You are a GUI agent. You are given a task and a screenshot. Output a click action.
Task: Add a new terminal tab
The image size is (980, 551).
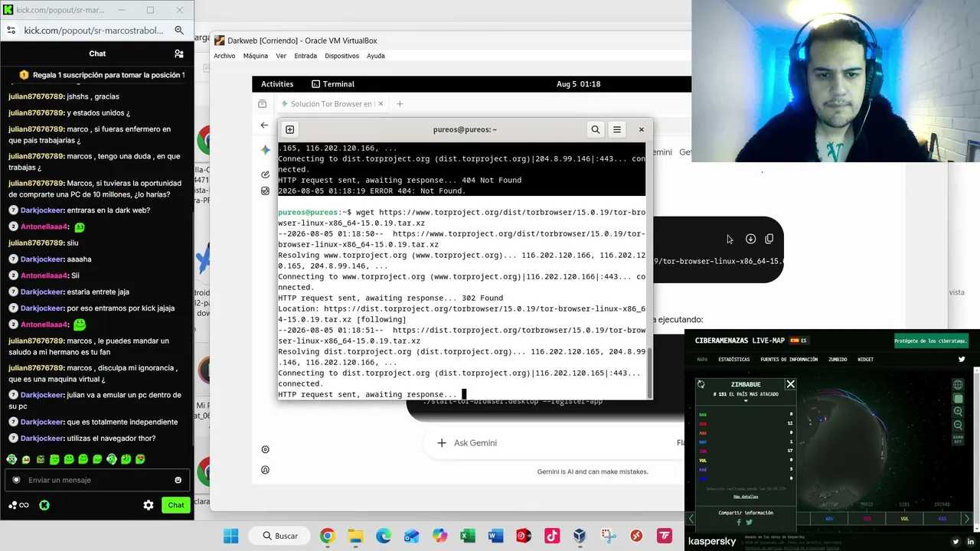coord(289,129)
